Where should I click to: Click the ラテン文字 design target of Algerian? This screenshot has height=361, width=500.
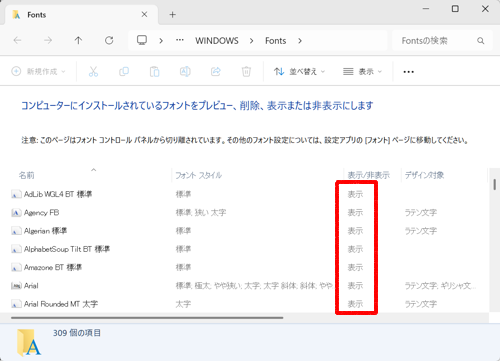coord(421,231)
